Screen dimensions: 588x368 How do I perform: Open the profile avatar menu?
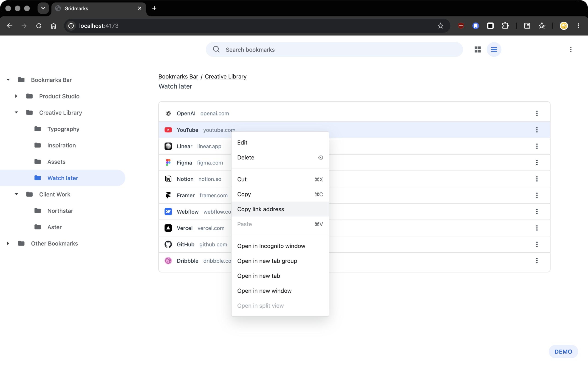[564, 26]
